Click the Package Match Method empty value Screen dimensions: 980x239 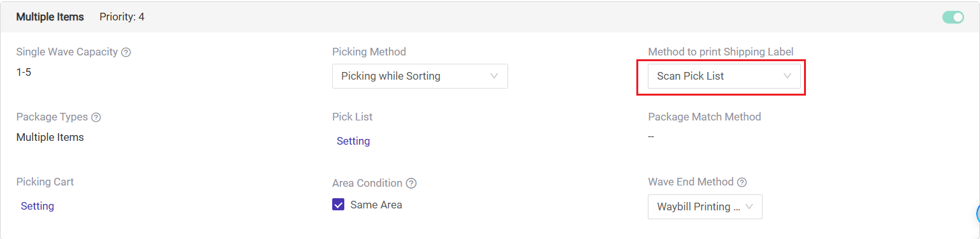point(651,136)
